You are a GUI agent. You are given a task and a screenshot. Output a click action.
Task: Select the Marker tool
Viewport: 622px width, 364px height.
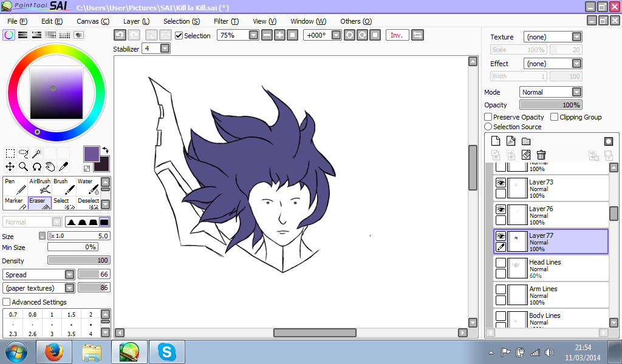tap(15, 203)
